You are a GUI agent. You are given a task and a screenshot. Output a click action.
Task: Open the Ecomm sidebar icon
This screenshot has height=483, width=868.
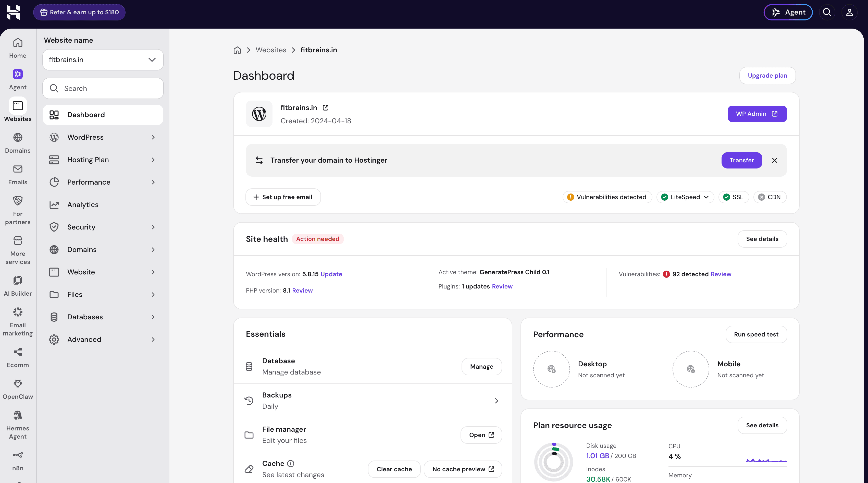tap(18, 352)
